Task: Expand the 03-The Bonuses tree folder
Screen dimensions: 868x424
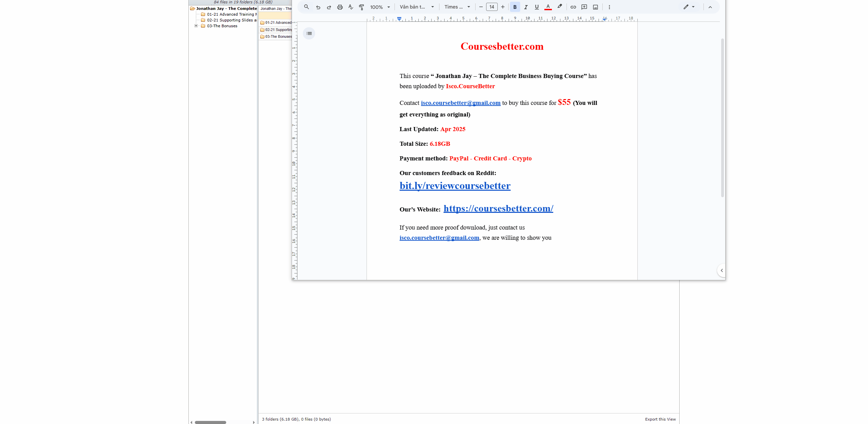Action: [x=196, y=26]
